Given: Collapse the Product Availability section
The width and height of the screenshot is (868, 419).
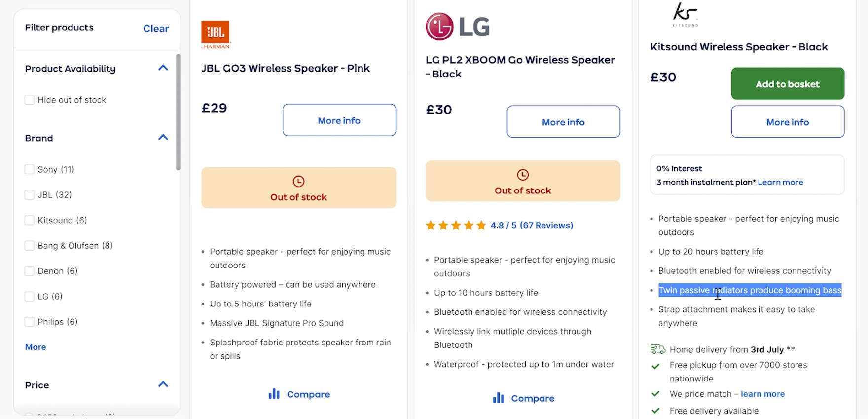Looking at the screenshot, I should point(163,68).
